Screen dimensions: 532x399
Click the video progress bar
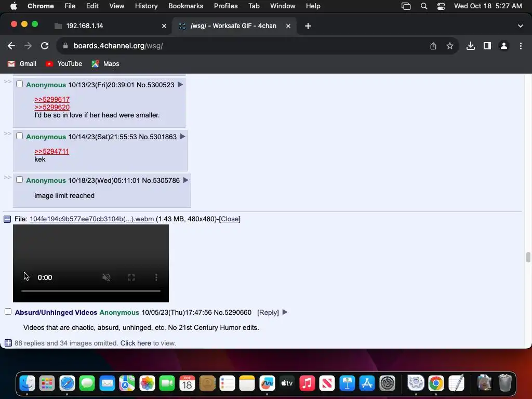click(x=91, y=291)
